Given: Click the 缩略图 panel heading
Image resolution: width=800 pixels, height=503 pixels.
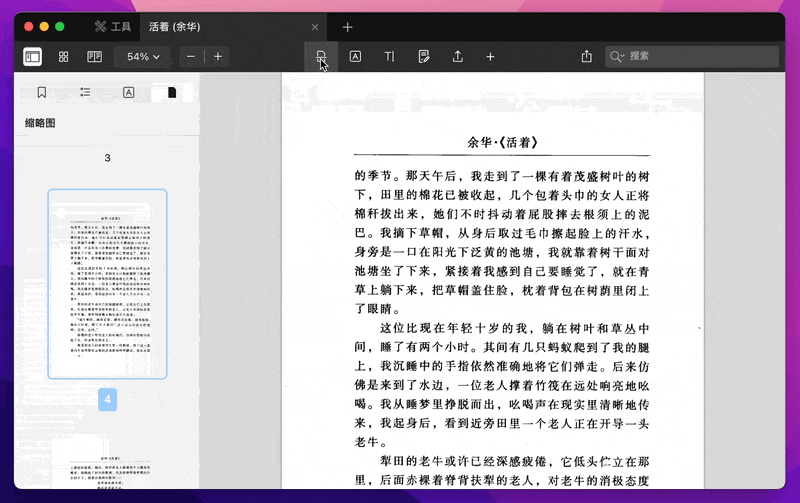Looking at the screenshot, I should pyautogui.click(x=40, y=123).
